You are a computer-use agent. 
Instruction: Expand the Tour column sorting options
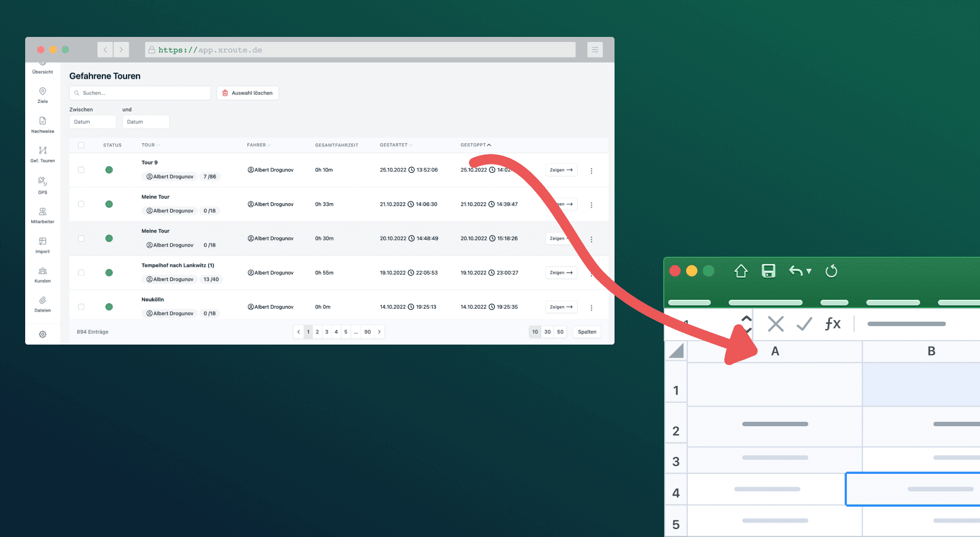click(x=158, y=144)
